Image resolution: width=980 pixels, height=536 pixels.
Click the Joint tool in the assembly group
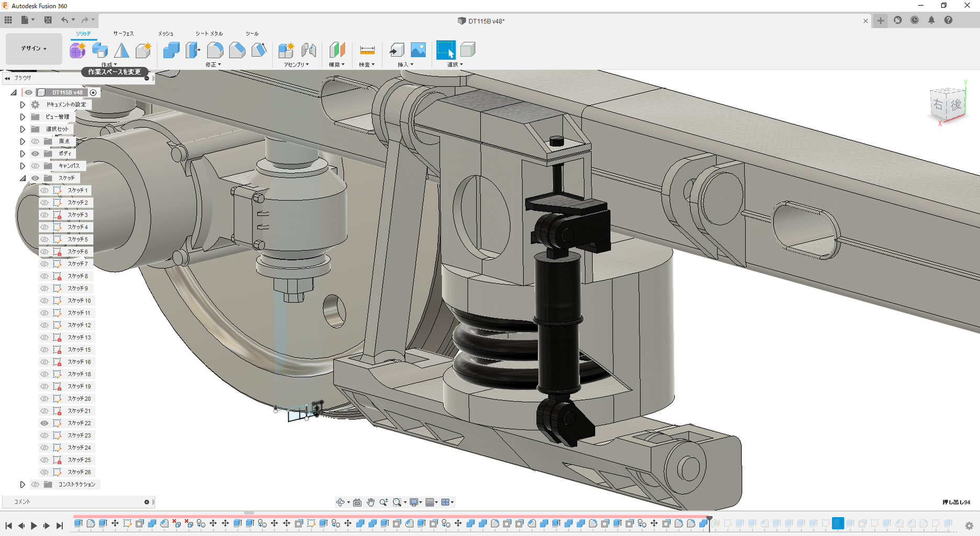pyautogui.click(x=309, y=50)
